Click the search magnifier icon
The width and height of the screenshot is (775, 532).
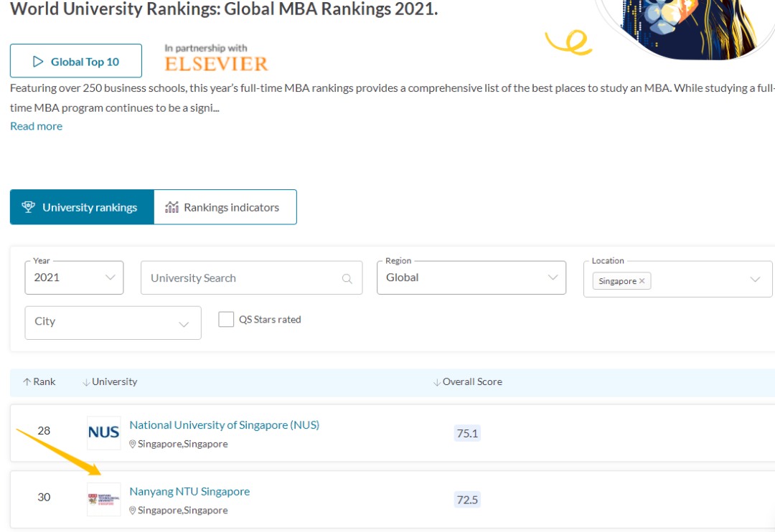pos(347,279)
